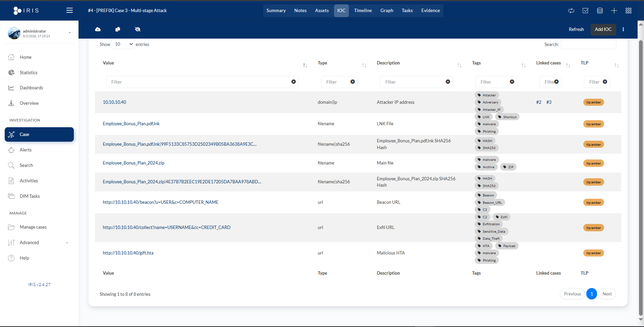The height and width of the screenshot is (327, 644).
Task: Click the plus icon in top bar
Action: pyautogui.click(x=614, y=11)
